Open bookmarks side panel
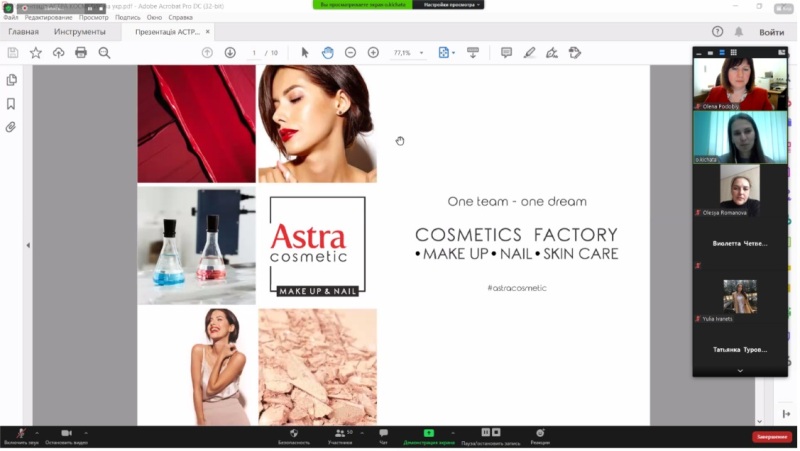Viewport: 800px width, 451px height. (11, 104)
